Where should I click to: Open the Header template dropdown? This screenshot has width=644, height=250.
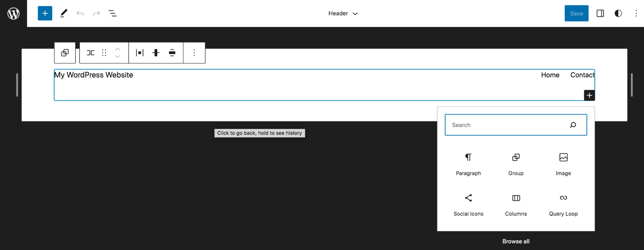[343, 13]
